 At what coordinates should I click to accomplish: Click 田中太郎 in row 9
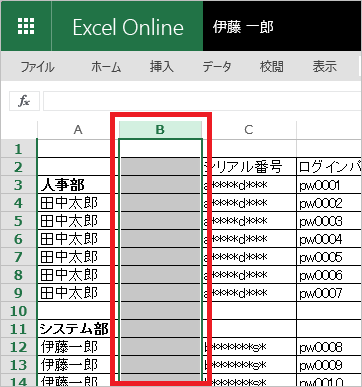tap(78, 293)
